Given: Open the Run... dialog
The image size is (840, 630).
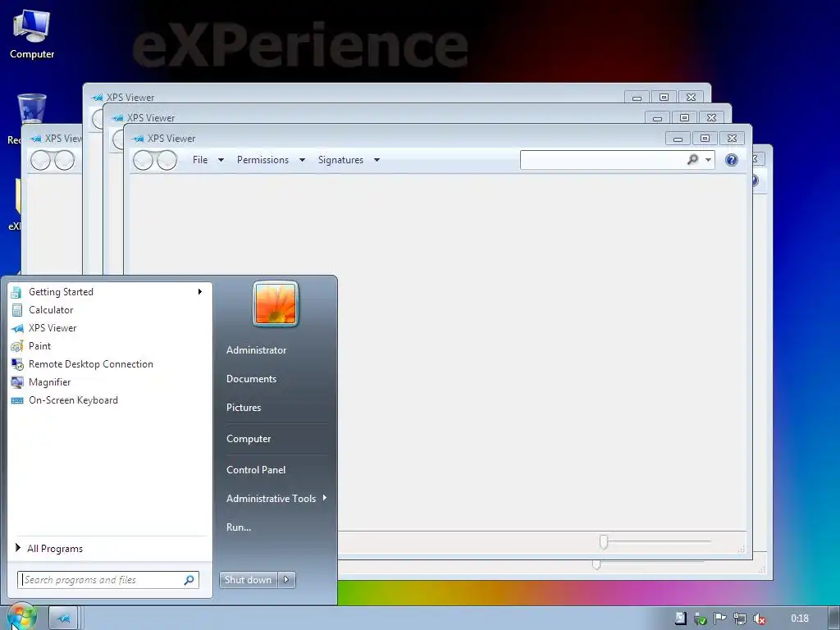Looking at the screenshot, I should click(239, 527).
